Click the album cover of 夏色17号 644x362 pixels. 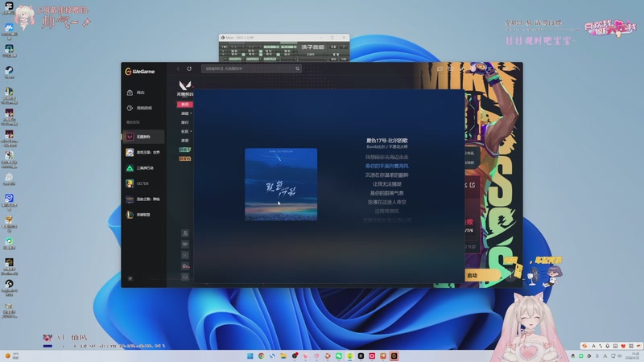(281, 184)
